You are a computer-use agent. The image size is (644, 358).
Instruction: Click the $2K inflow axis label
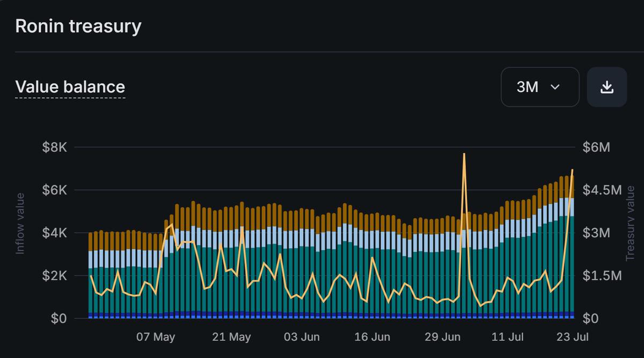pos(55,276)
